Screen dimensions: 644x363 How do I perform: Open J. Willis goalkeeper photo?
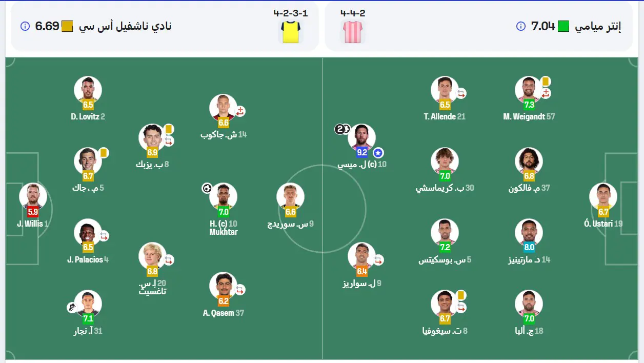click(x=33, y=196)
